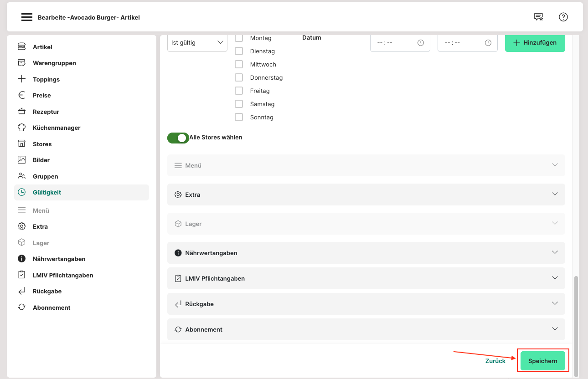Expand the Abonnement accordion panel
588x379 pixels.
[366, 329]
